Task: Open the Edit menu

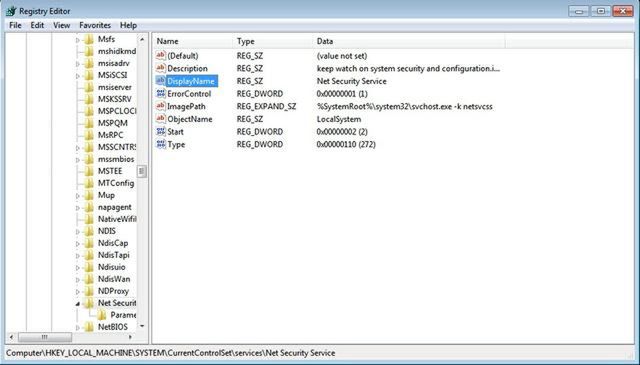Action: (37, 25)
